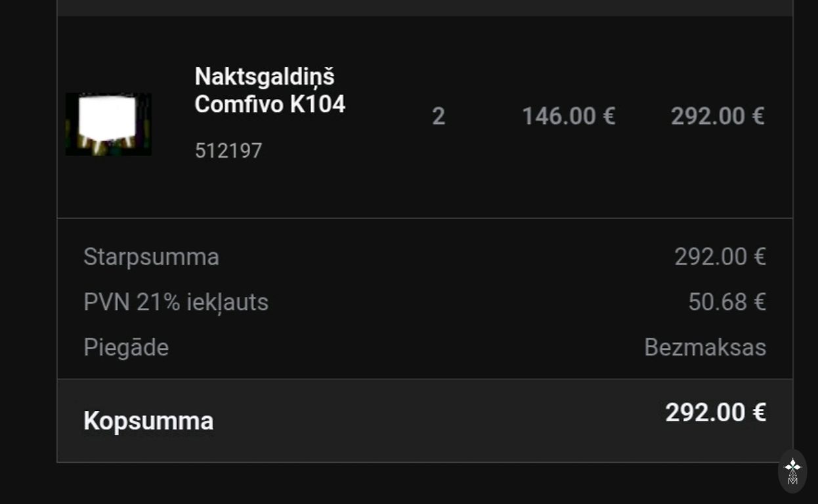Image resolution: width=818 pixels, height=504 pixels.
Task: Select the product code 512197
Action: pos(228,151)
